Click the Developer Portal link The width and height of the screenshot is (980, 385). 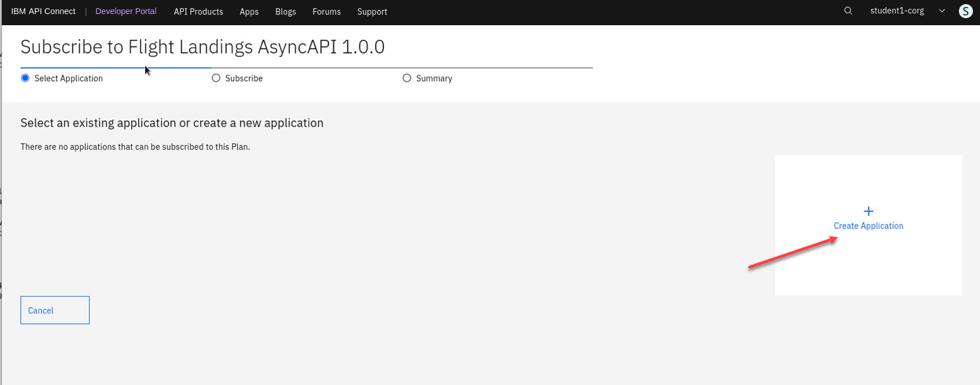click(x=125, y=12)
